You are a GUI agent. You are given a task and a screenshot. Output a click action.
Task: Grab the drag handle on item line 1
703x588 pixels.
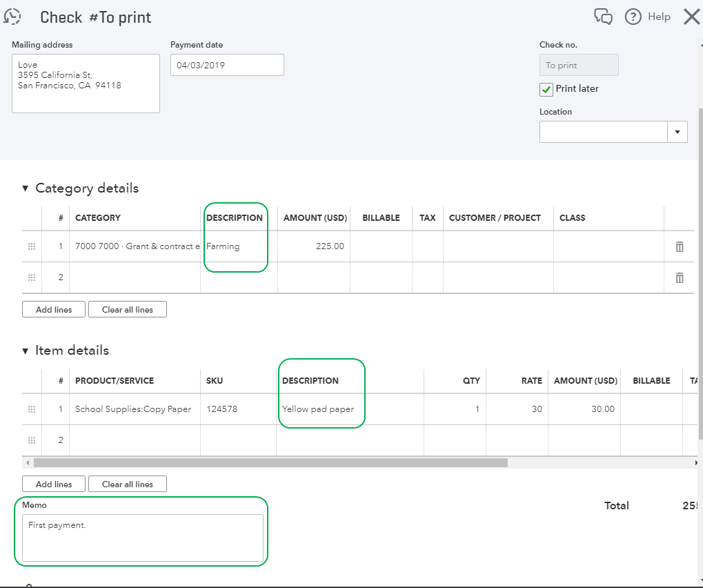click(32, 409)
